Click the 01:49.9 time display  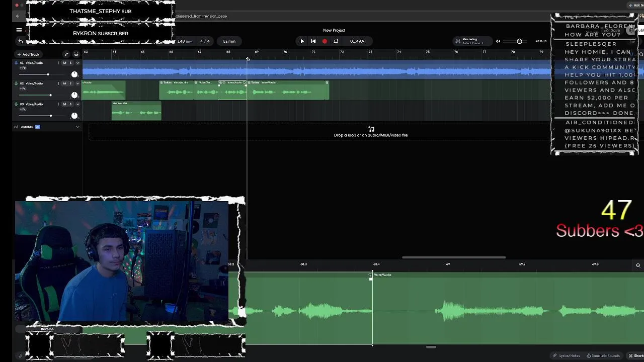tap(357, 41)
